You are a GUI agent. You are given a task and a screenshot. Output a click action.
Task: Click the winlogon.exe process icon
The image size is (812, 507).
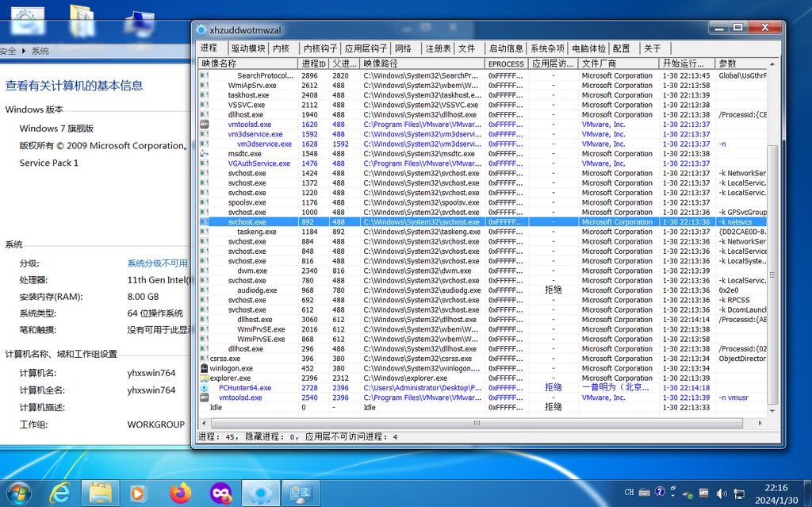coord(204,368)
